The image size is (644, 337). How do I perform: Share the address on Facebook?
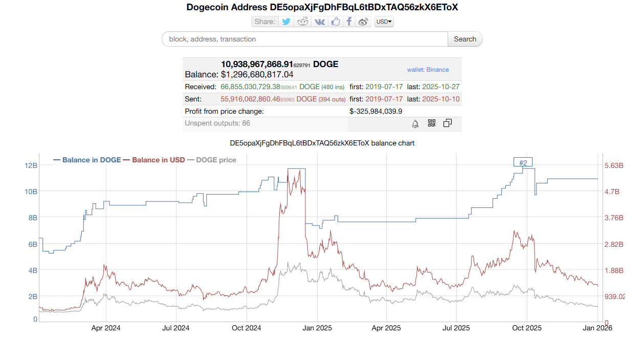349,22
